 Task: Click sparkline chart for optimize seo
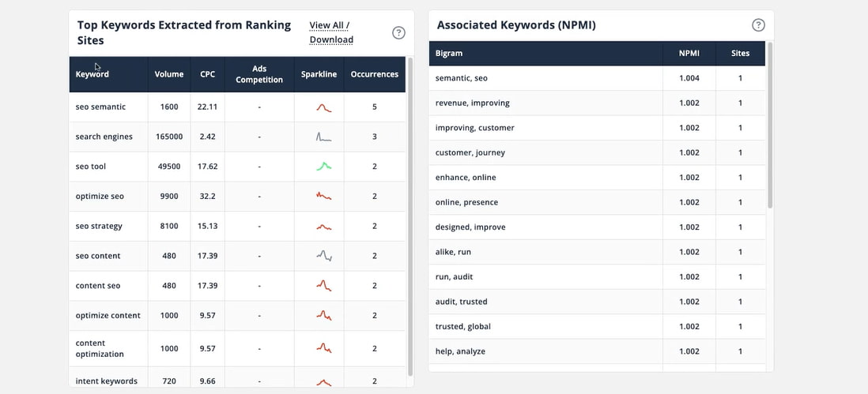(x=323, y=196)
